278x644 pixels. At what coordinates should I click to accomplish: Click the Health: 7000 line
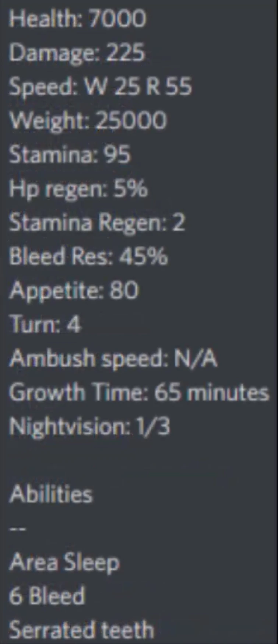coord(77,18)
